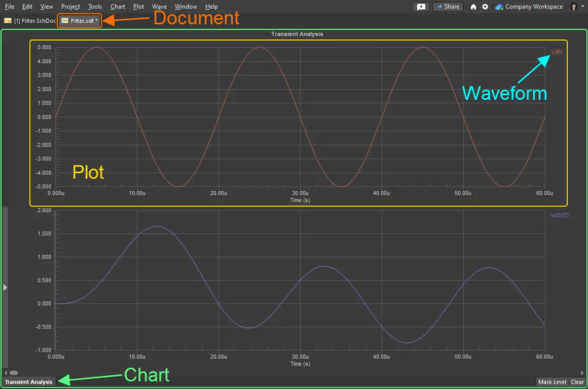Expand the left side panel arrow
This screenshot has height=389, width=588.
point(5,287)
